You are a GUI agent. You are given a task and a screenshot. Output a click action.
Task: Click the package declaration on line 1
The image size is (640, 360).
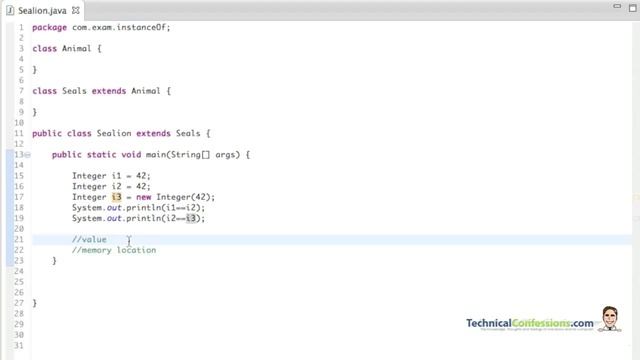(101, 27)
